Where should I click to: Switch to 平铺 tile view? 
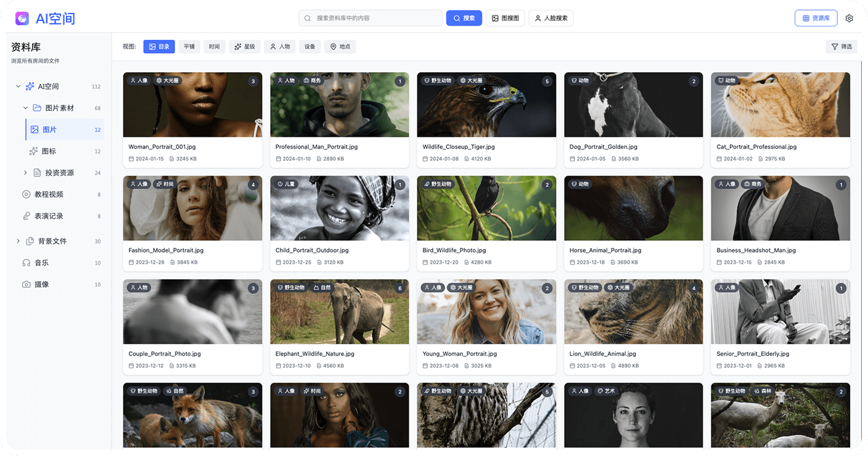click(x=189, y=47)
